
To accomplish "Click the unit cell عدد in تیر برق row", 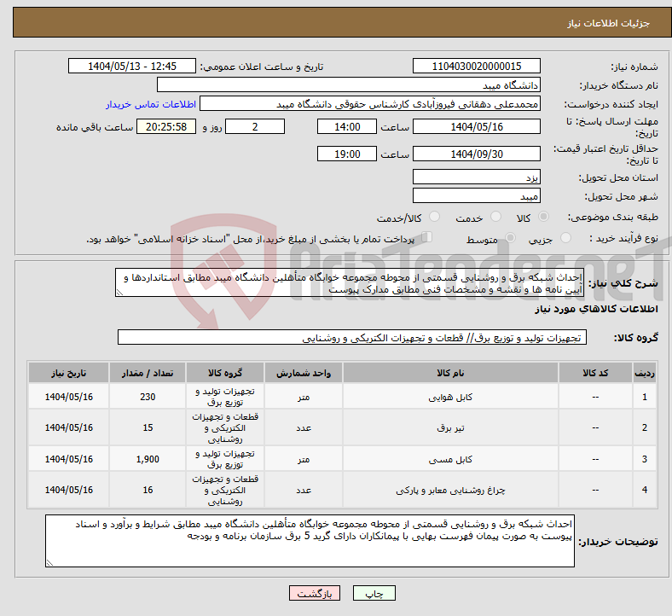I will pos(304,427).
